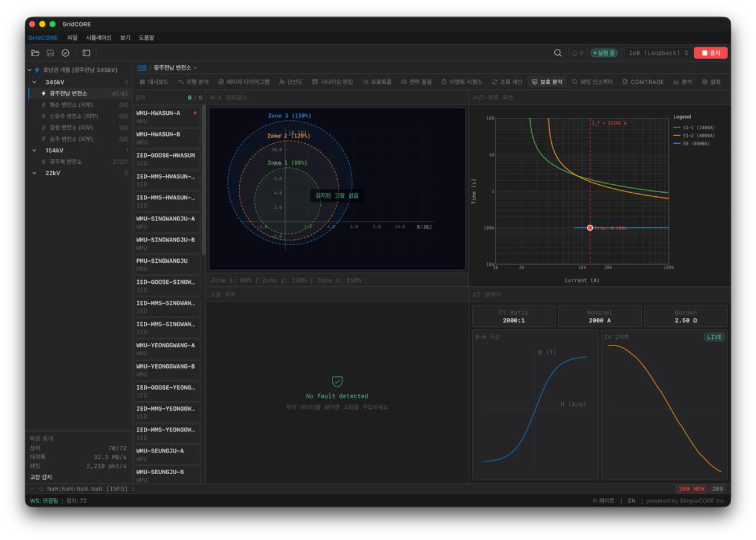Open the 전력 품질 tab

416,82
